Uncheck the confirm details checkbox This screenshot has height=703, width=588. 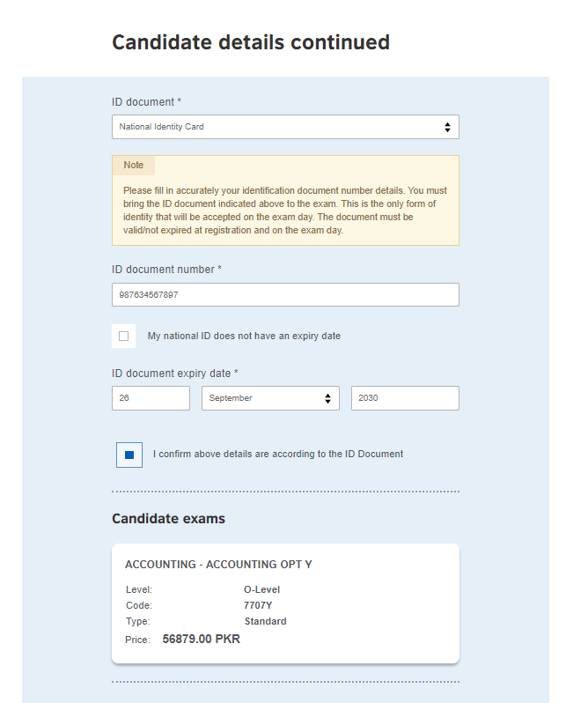[129, 455]
